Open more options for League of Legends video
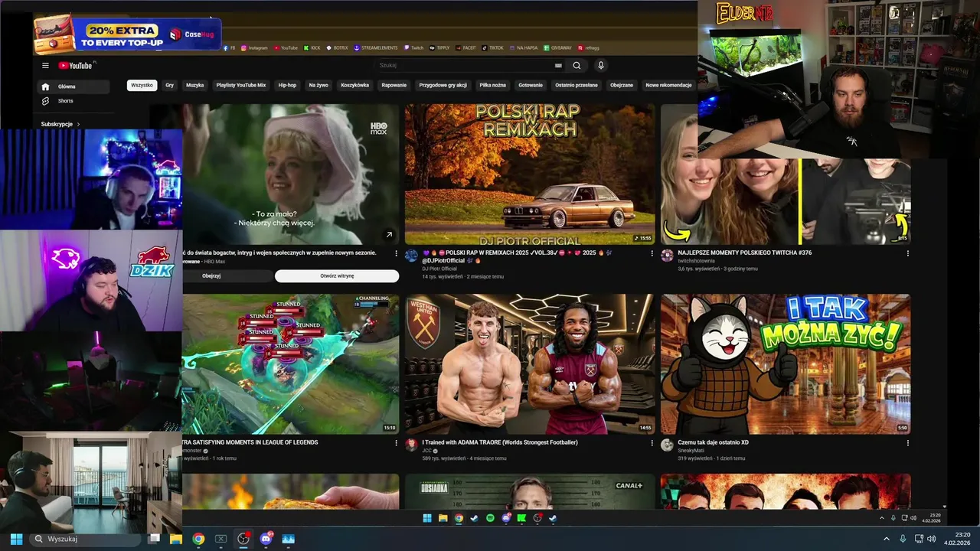This screenshot has width=980, height=551. (396, 443)
